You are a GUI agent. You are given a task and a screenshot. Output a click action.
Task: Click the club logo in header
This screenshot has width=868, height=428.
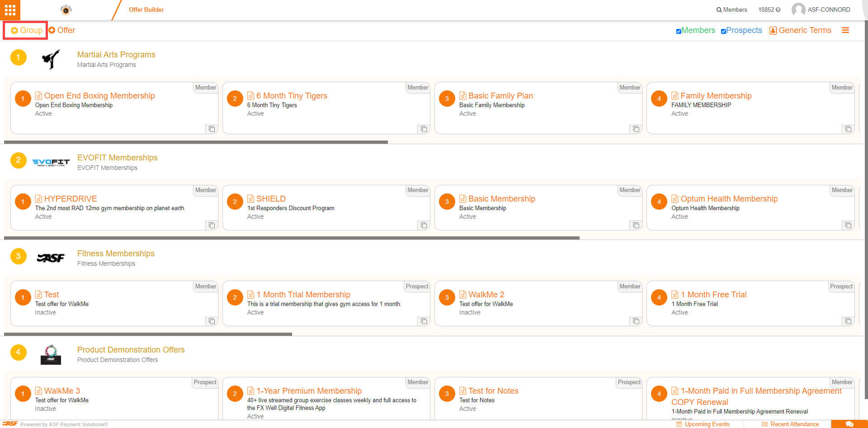pyautogui.click(x=66, y=10)
